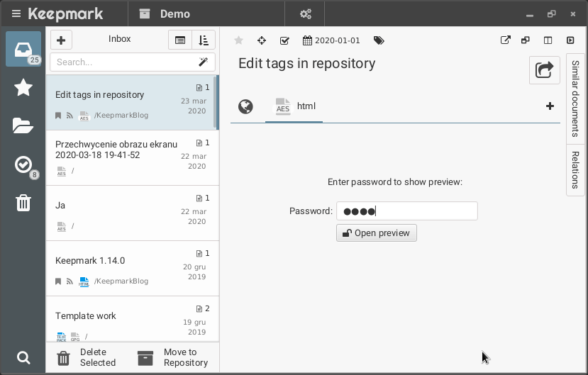Click the Open preview button
The height and width of the screenshot is (375, 588).
[x=376, y=233]
